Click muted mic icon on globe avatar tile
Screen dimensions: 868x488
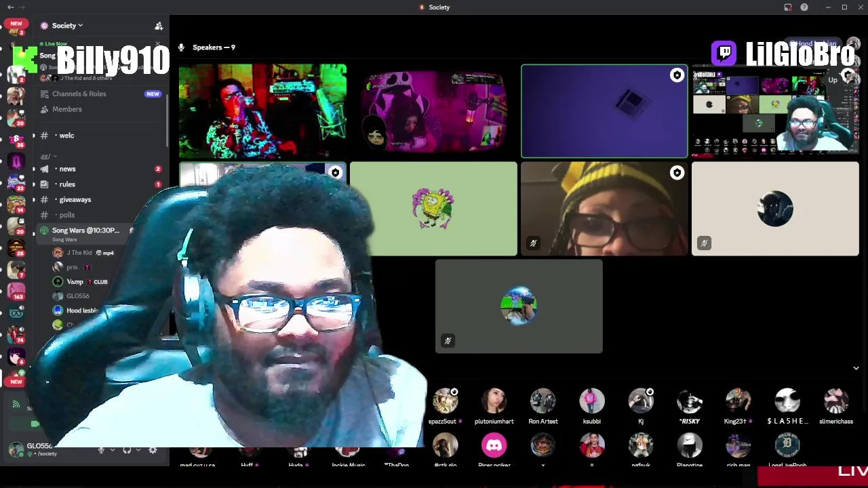pos(448,340)
